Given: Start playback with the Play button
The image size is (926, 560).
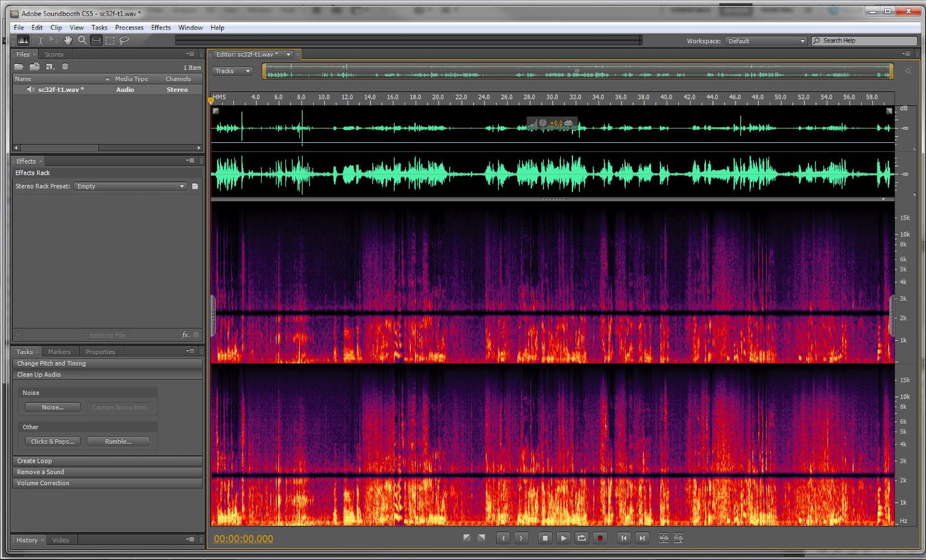Looking at the screenshot, I should (x=563, y=538).
